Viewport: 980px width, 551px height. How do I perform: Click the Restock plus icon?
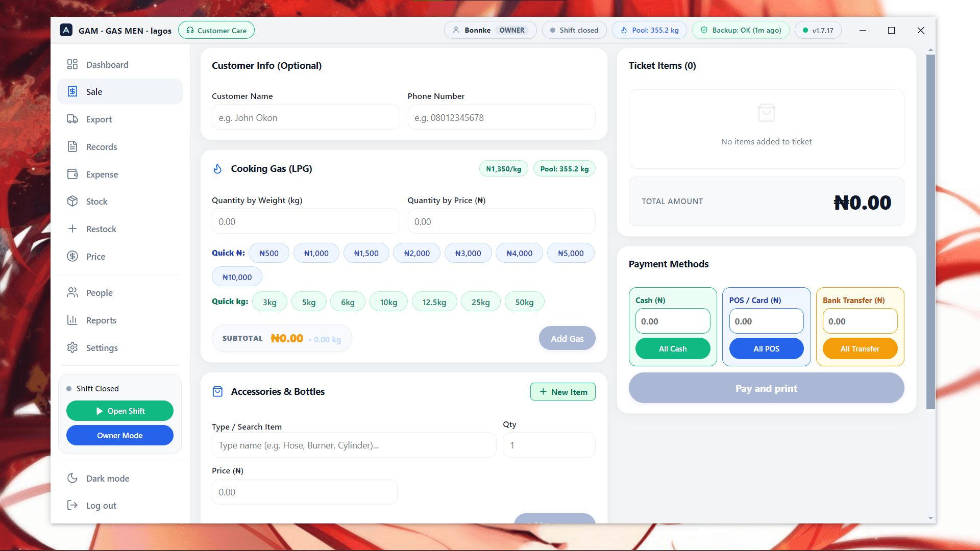tap(72, 229)
